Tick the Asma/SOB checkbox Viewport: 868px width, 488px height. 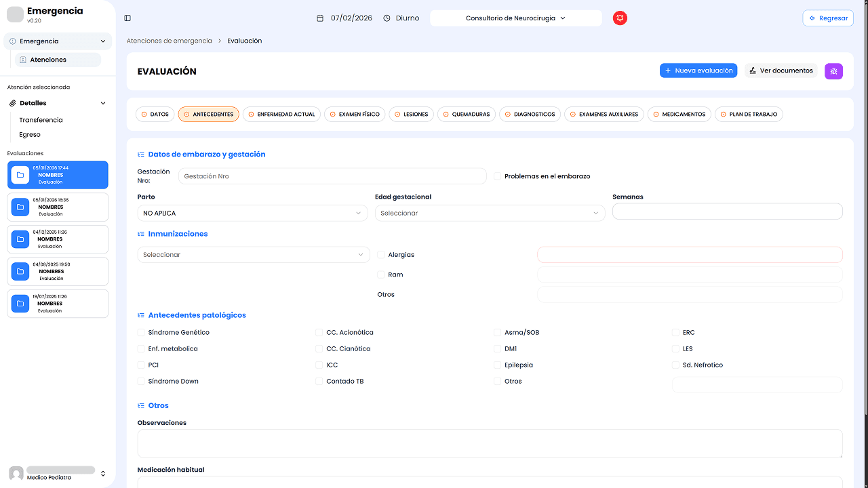pyautogui.click(x=498, y=333)
